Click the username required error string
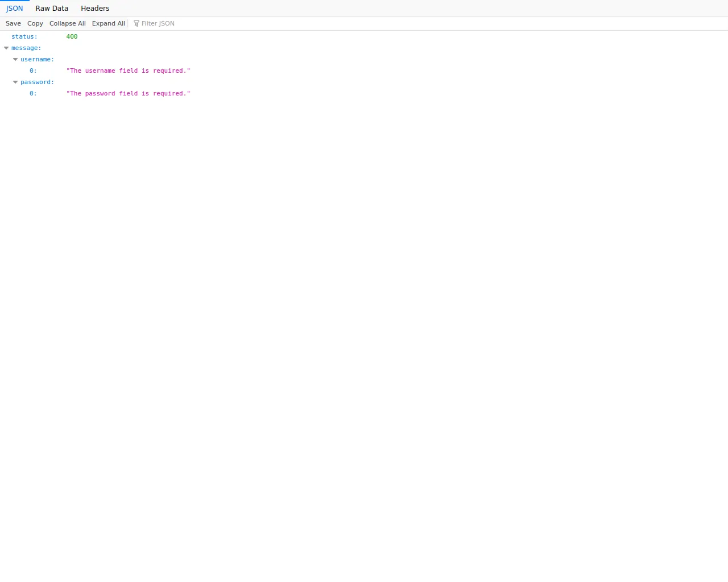The height and width of the screenshot is (582, 728). point(128,71)
